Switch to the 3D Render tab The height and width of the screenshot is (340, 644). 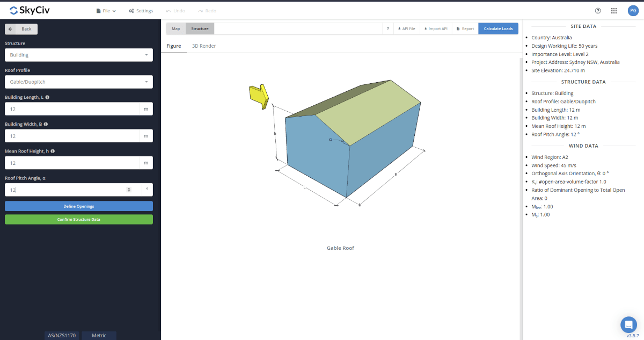[203, 46]
